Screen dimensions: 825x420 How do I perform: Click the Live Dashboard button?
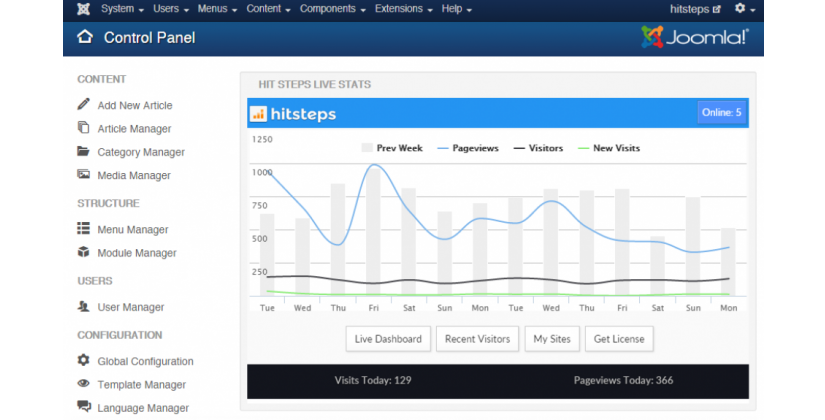(x=388, y=339)
